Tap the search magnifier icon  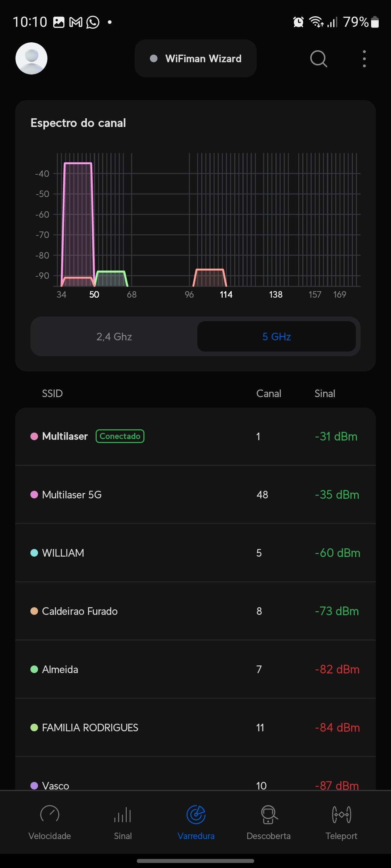[x=319, y=59]
